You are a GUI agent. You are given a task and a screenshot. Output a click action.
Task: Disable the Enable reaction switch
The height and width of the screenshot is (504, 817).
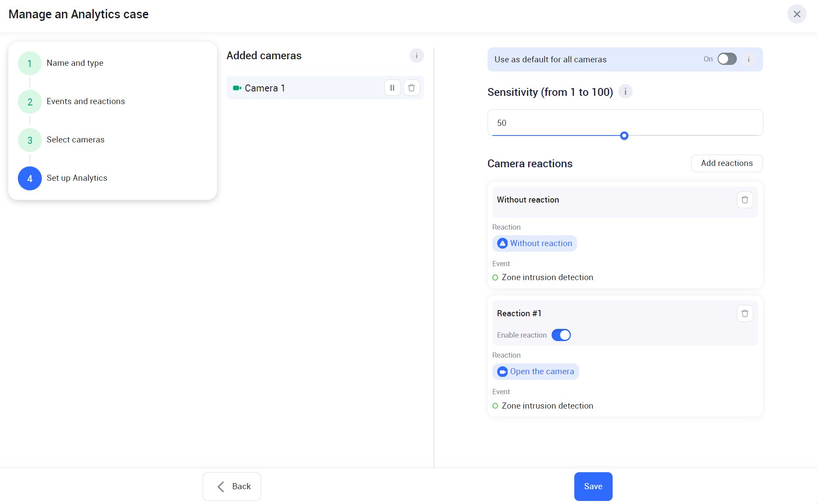click(561, 335)
